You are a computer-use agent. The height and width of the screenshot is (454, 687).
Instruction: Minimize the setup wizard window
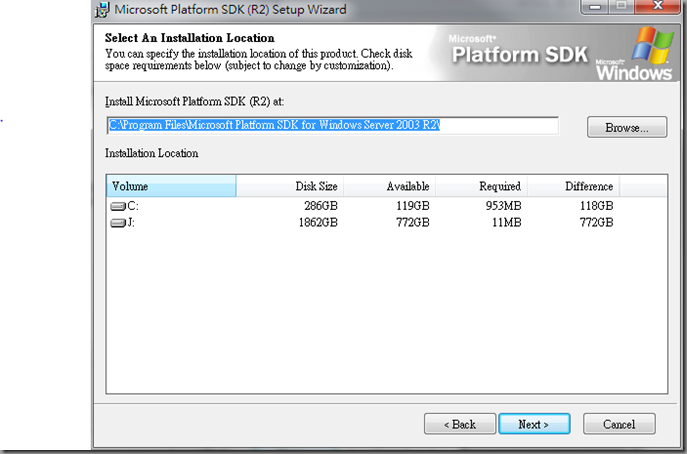(595, 6)
